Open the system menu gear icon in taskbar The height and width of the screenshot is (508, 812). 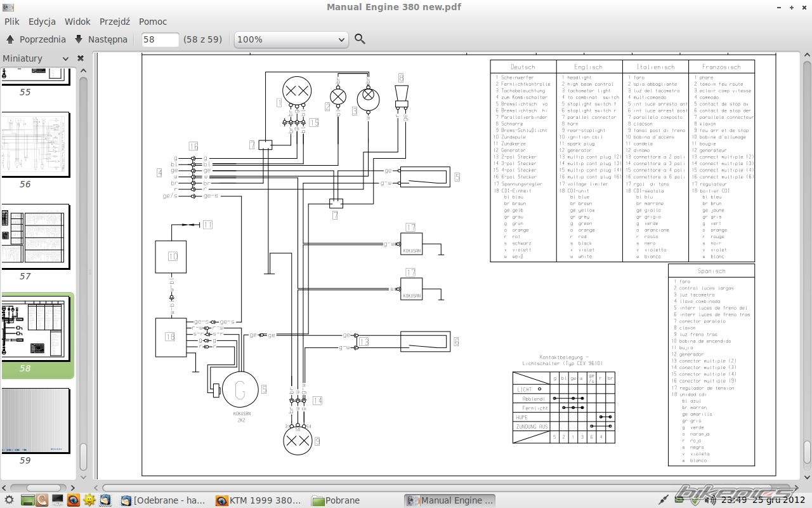[x=9, y=500]
